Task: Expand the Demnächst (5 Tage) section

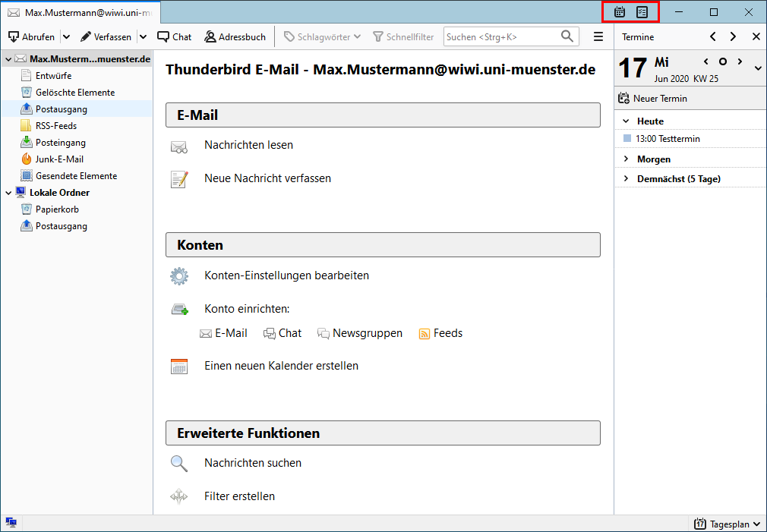Action: coord(626,179)
